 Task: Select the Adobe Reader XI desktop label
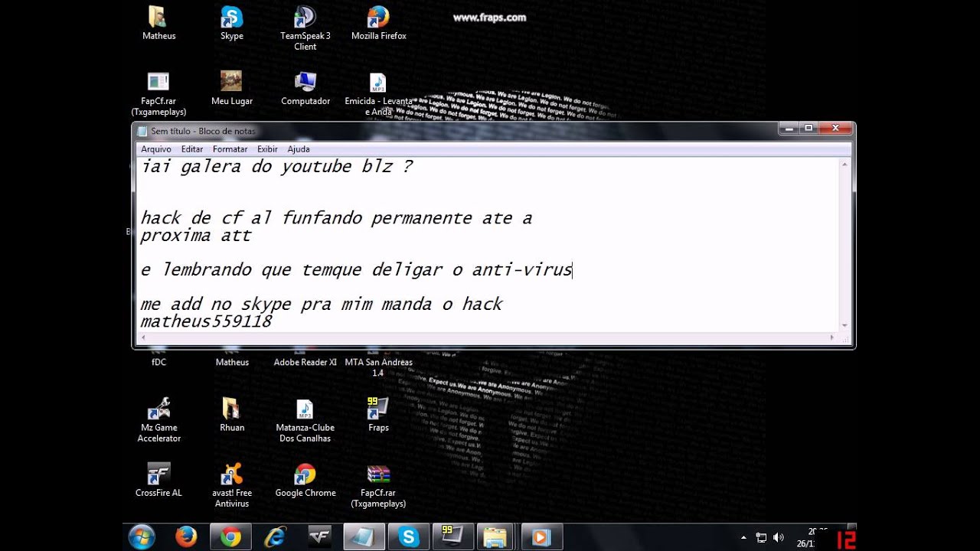coord(305,363)
